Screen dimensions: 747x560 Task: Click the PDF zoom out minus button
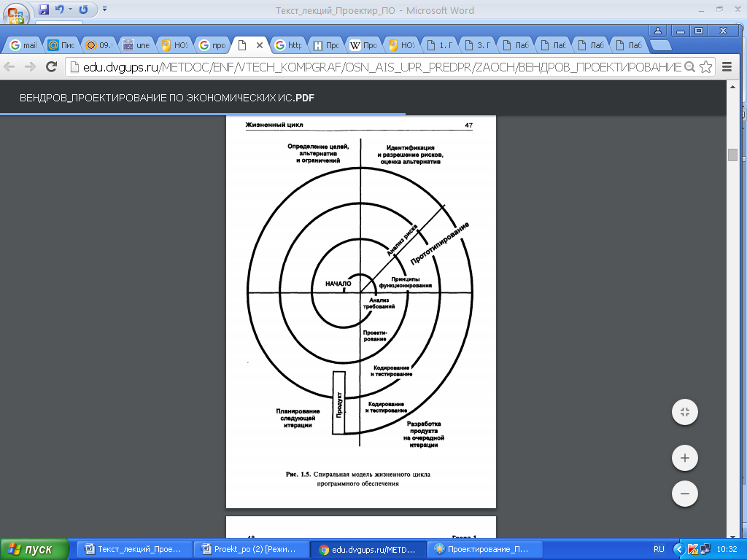point(684,494)
